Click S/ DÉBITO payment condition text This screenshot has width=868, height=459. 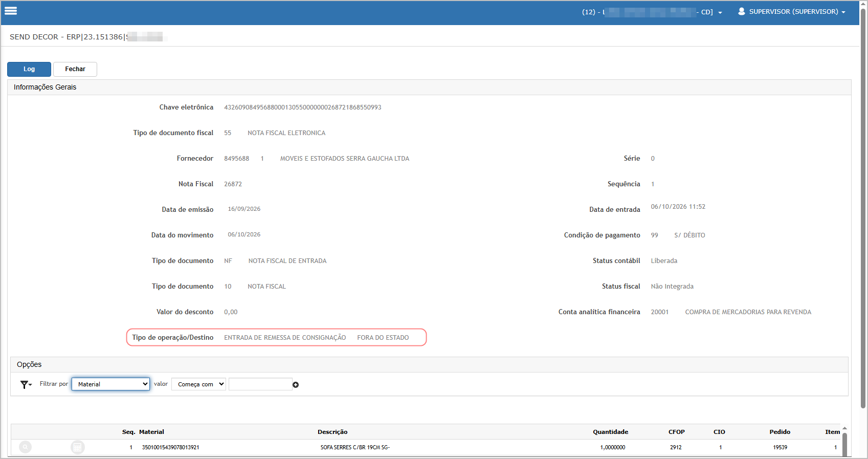(x=689, y=235)
